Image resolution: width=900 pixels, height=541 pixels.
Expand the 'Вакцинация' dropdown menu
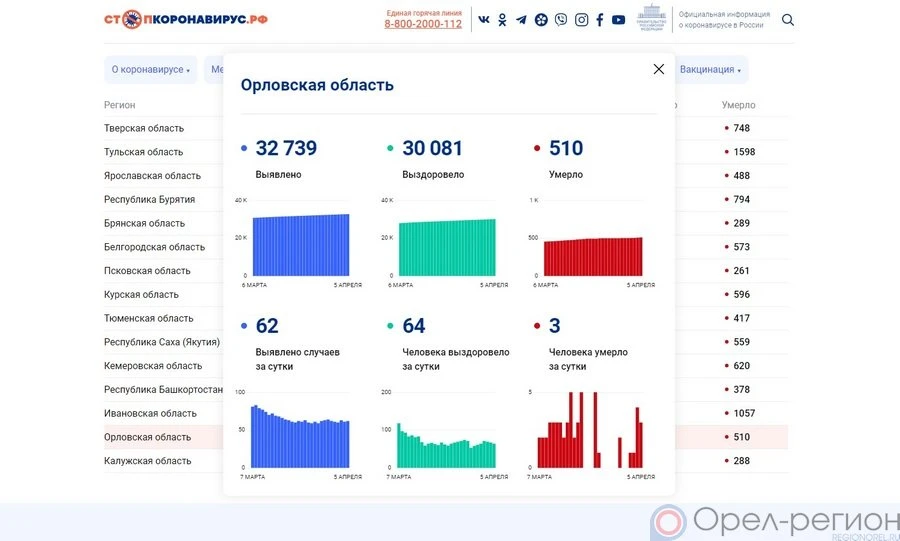coord(710,70)
